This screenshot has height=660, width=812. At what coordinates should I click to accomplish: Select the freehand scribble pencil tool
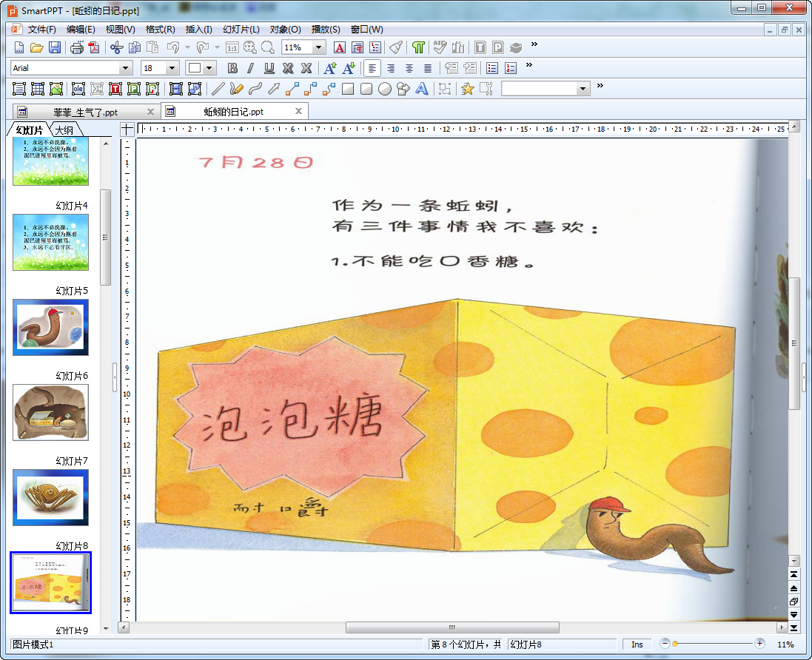pos(237,89)
